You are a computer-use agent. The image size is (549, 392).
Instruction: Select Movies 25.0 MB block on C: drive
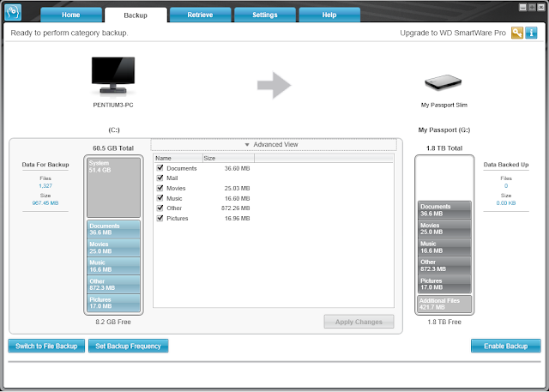[x=114, y=248]
